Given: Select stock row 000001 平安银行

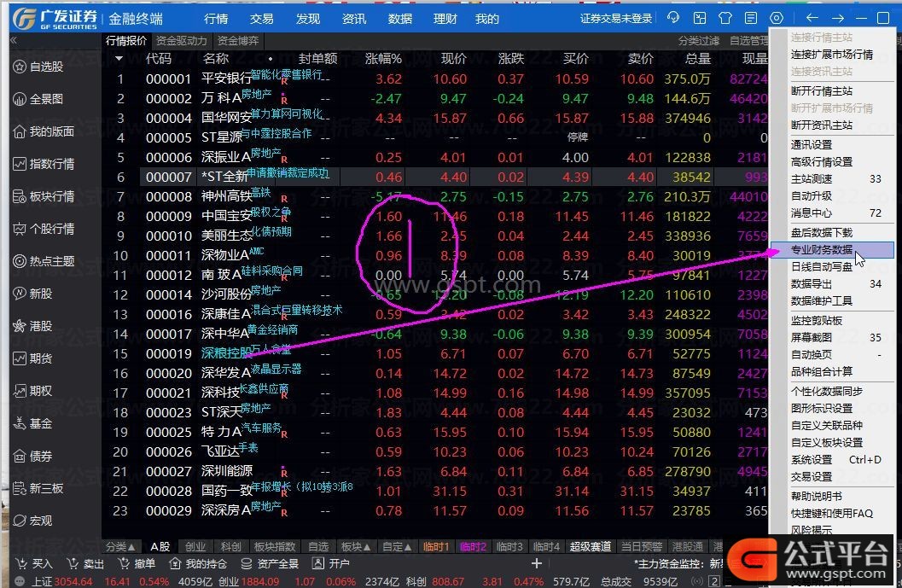Looking at the screenshot, I should [x=434, y=79].
